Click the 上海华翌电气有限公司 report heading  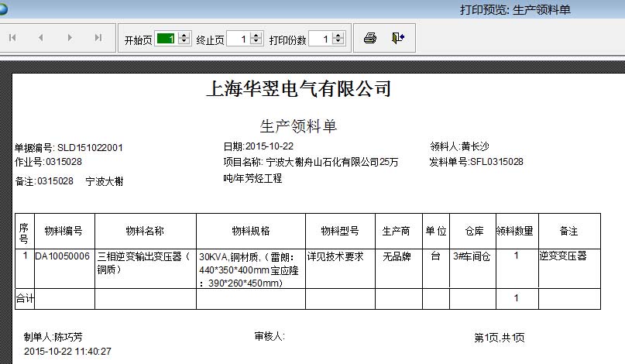pos(298,88)
